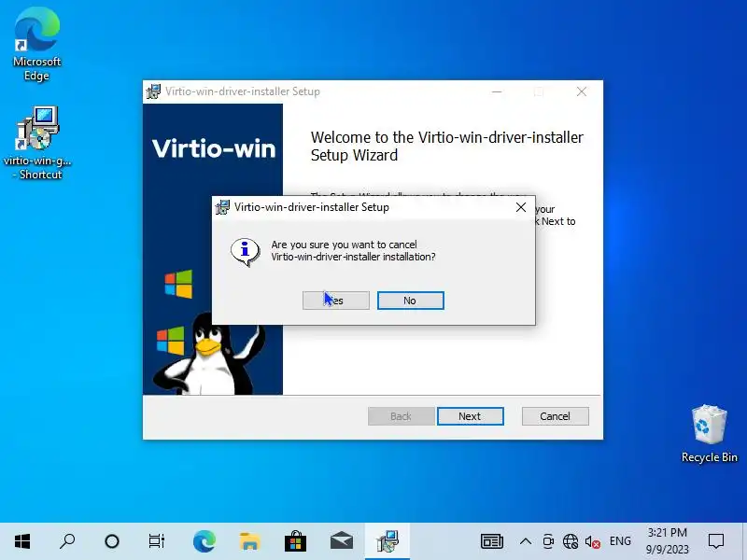Open the clock showing 3:21 PM
Image resolution: width=747 pixels, height=560 pixels.
[x=668, y=541]
